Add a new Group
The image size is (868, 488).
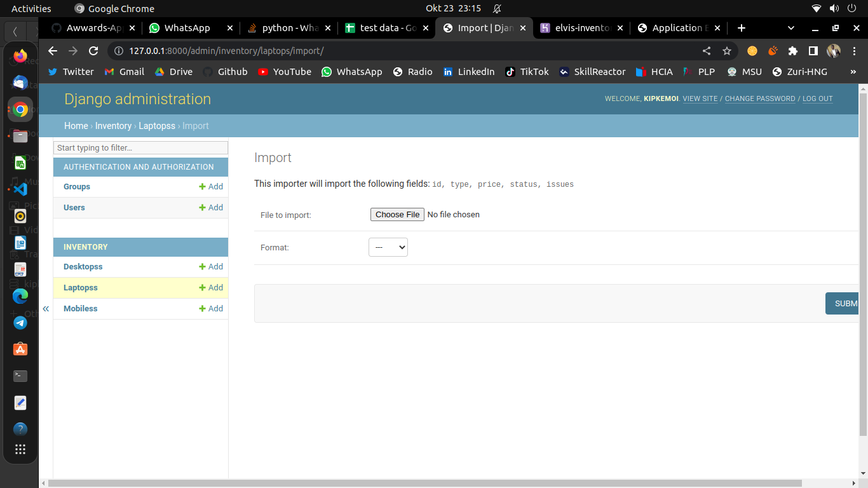click(211, 187)
